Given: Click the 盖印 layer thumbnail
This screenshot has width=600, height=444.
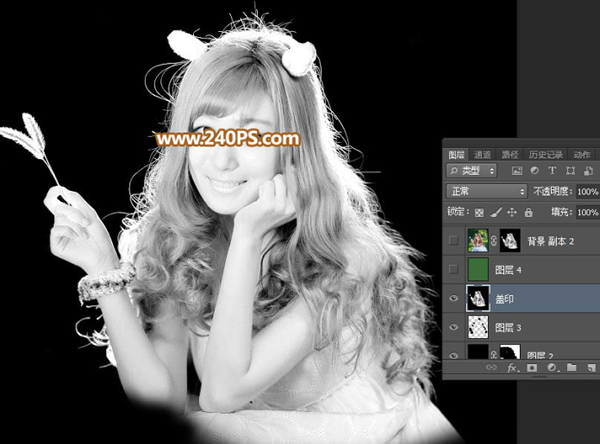Looking at the screenshot, I should (x=478, y=298).
